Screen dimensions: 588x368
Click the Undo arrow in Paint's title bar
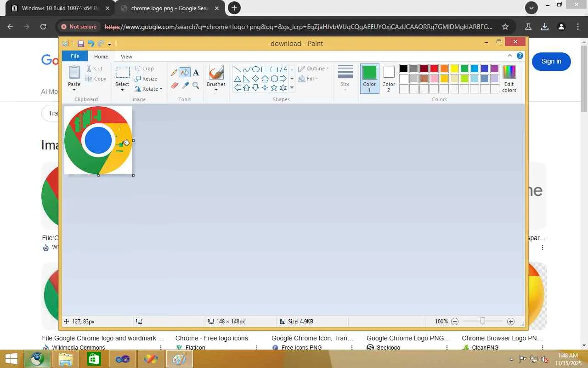point(90,44)
